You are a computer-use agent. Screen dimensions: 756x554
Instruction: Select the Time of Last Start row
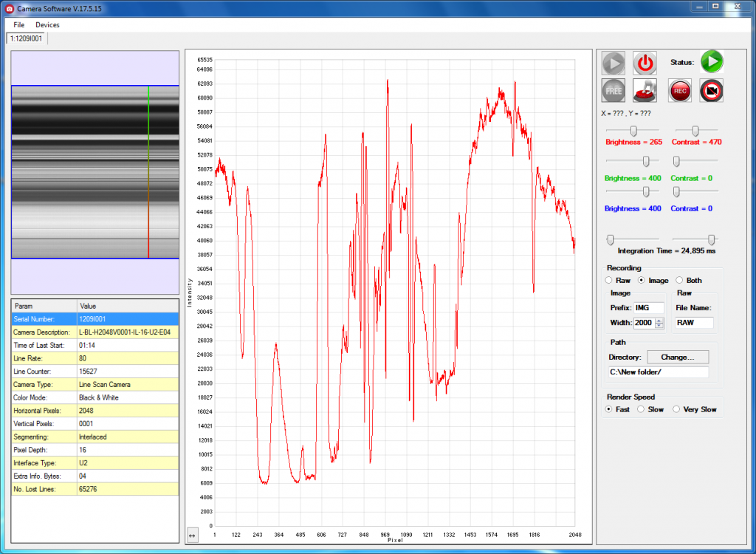tap(95, 345)
